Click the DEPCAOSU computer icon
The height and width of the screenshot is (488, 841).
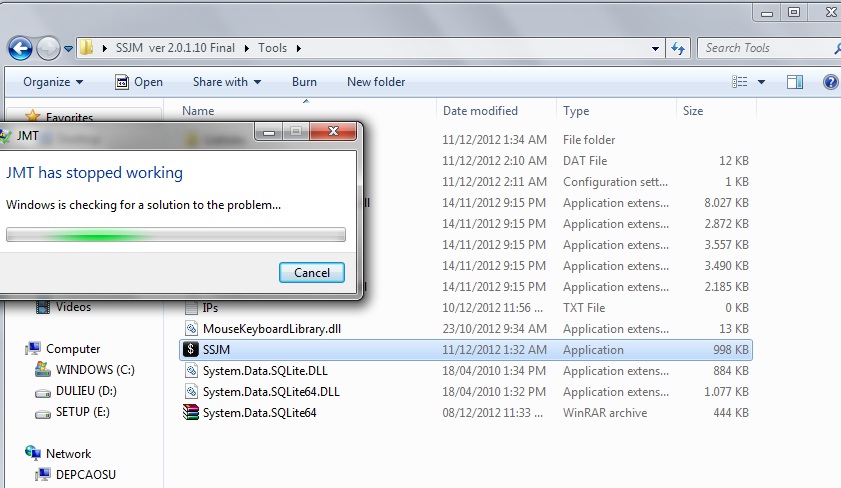(x=43, y=475)
